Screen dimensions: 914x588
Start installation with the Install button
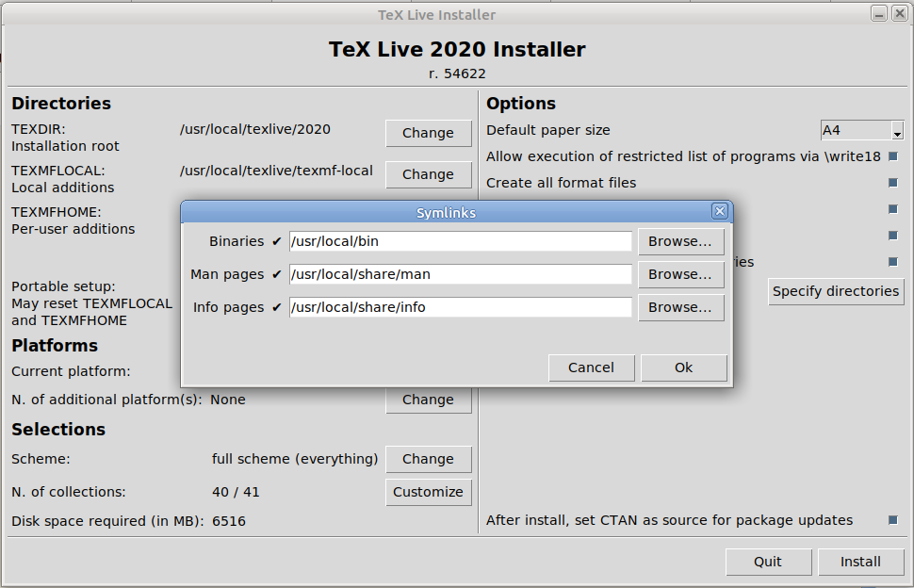pos(860,562)
